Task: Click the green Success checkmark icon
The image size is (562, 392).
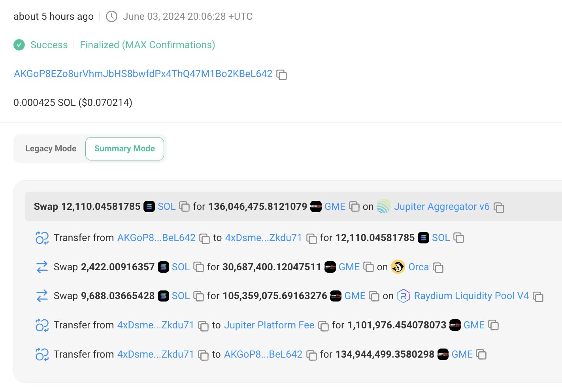Action: [x=19, y=45]
